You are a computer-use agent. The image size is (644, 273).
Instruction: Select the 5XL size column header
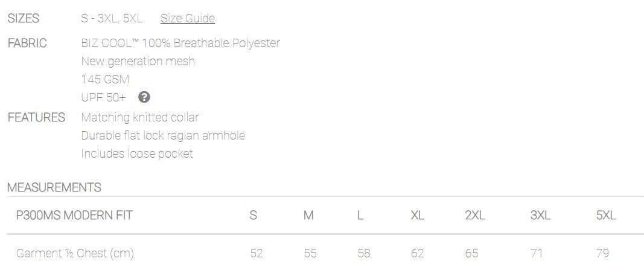tap(606, 215)
